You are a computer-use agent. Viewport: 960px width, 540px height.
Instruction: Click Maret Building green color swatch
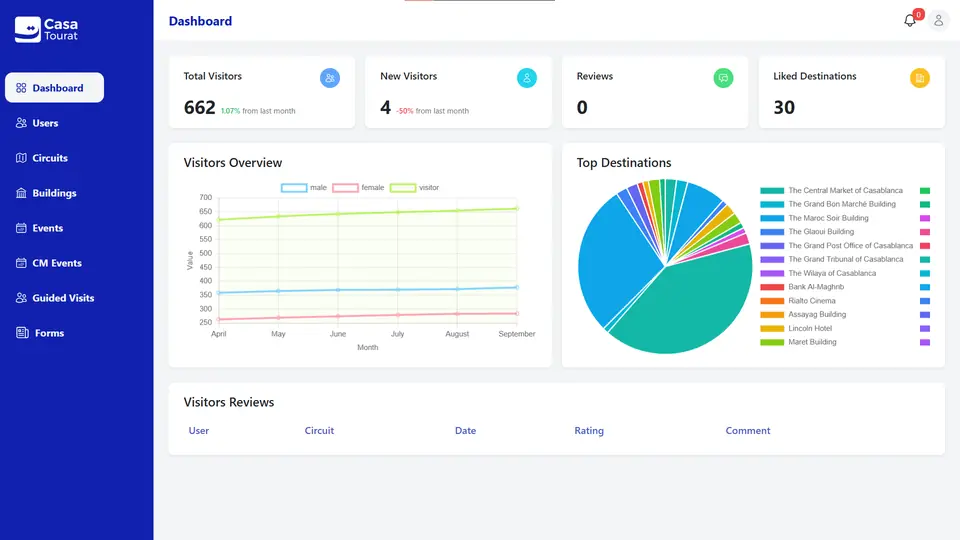[x=772, y=342]
